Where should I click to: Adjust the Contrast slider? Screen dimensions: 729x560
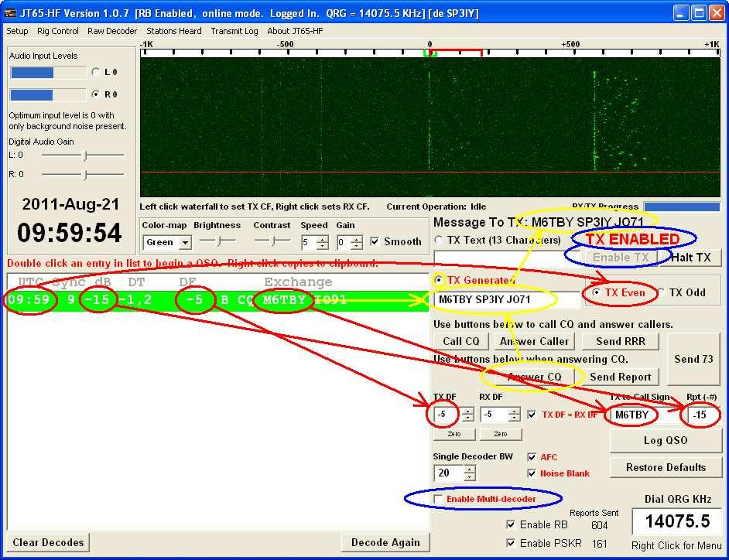tap(272, 241)
